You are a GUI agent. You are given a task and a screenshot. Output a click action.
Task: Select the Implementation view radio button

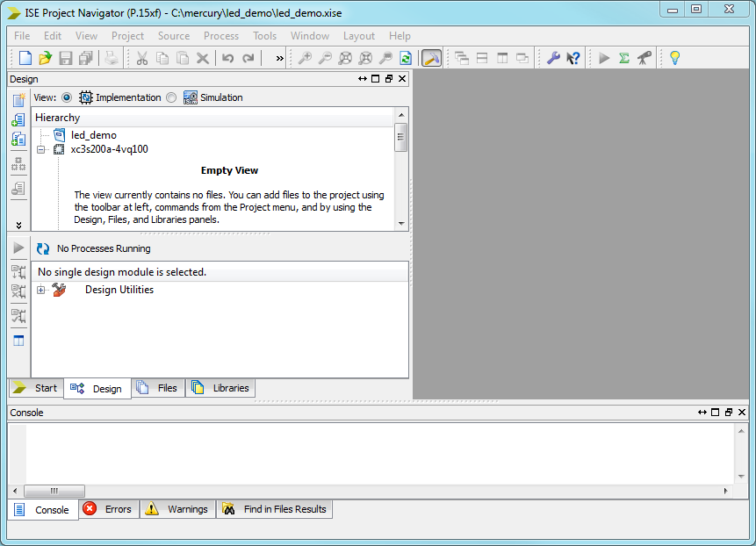[x=67, y=97]
